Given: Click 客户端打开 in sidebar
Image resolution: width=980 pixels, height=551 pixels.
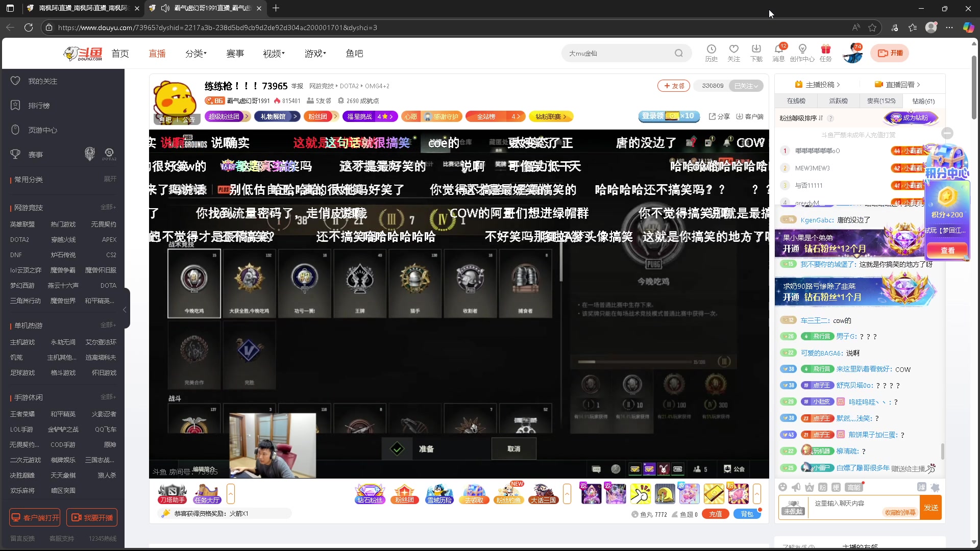Looking at the screenshot, I should point(35,517).
